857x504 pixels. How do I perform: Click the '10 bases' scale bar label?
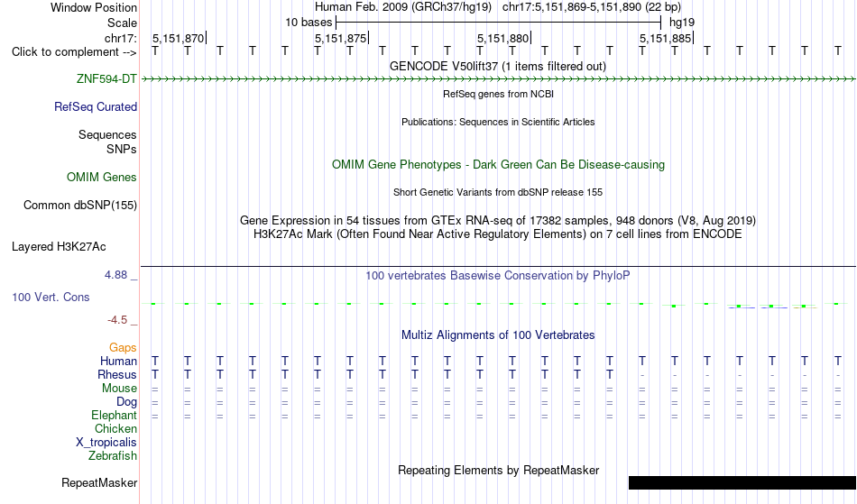pos(309,23)
